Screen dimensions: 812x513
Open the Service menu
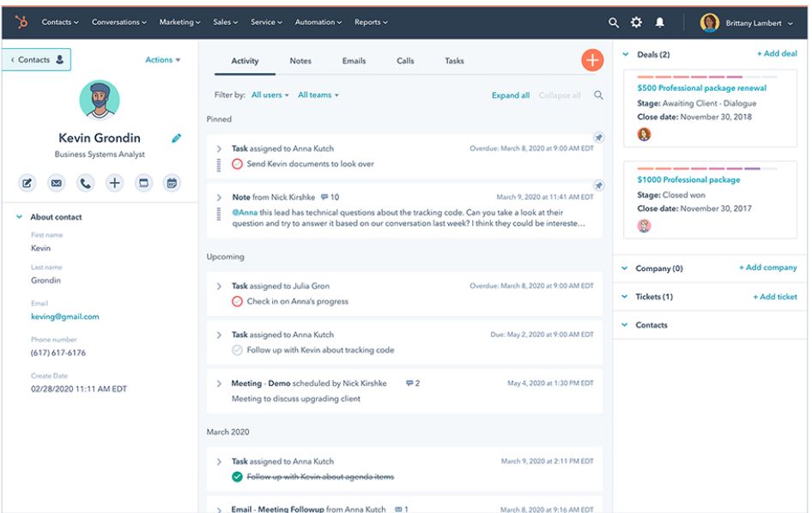(x=266, y=22)
